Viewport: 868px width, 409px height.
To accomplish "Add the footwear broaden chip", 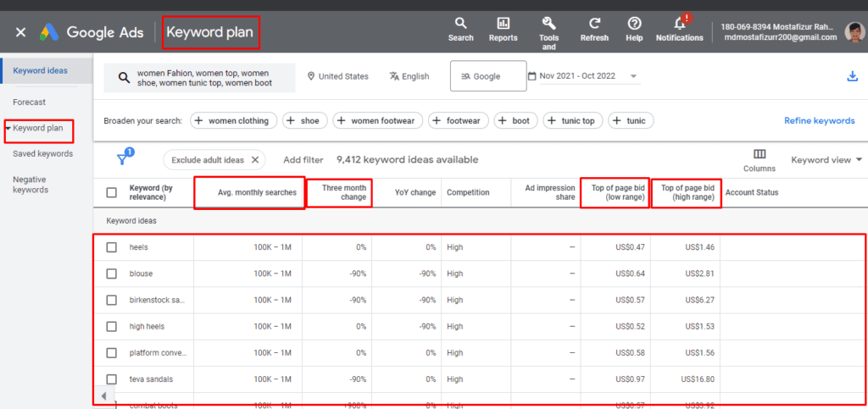I will point(459,120).
